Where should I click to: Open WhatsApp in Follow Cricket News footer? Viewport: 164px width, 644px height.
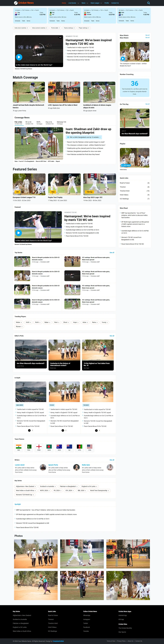point(87,615)
